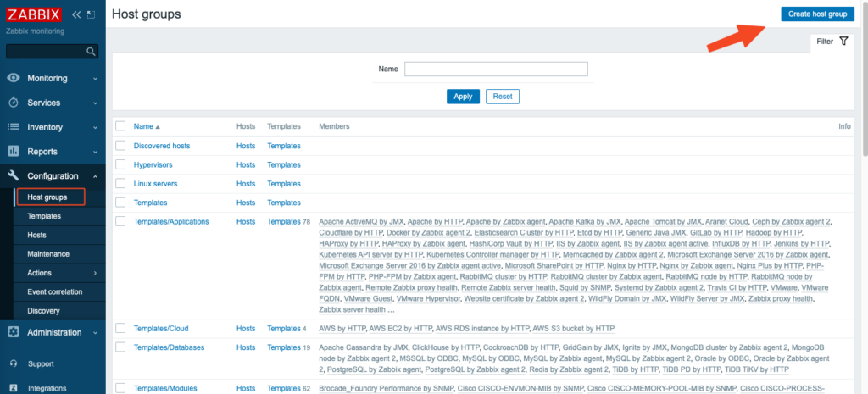Open Hosts in the Configuration submenu
The image size is (868, 394).
[36, 235]
